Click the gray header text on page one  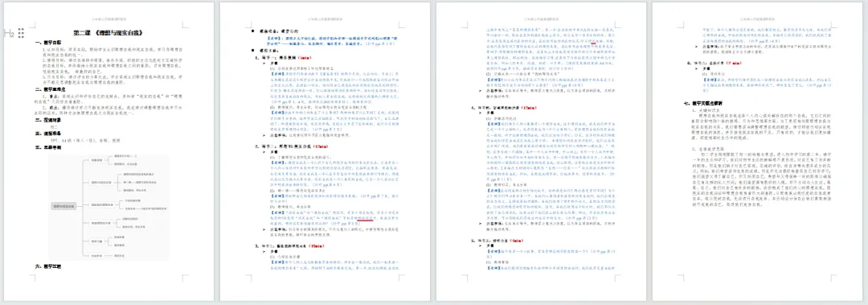tap(108, 19)
